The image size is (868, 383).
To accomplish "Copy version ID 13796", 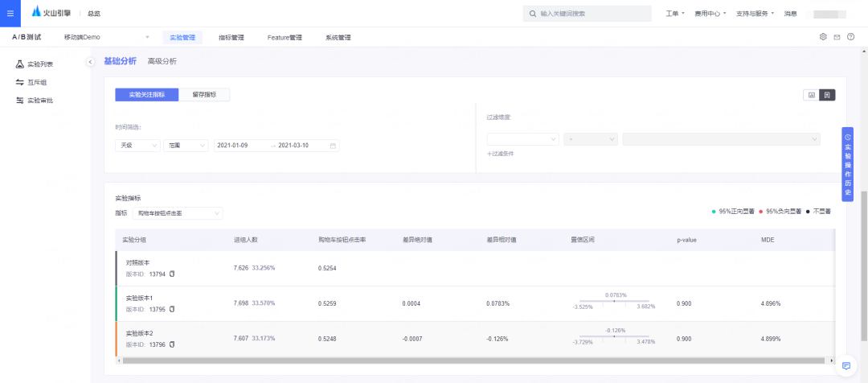I will click(x=172, y=344).
